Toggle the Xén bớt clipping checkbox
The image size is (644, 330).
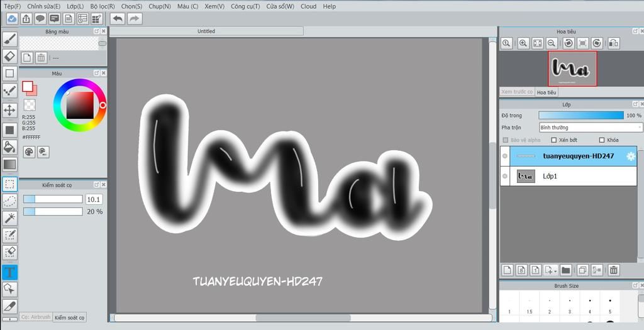[553, 140]
